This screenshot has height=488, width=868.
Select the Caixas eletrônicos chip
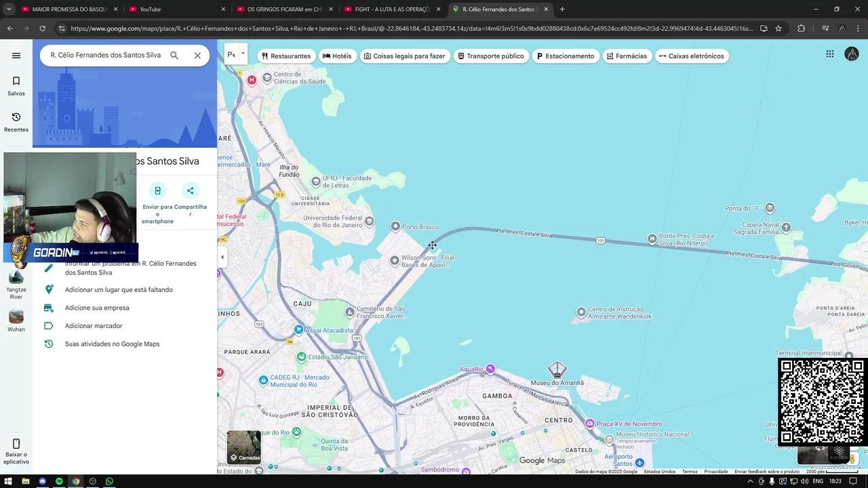coord(692,56)
